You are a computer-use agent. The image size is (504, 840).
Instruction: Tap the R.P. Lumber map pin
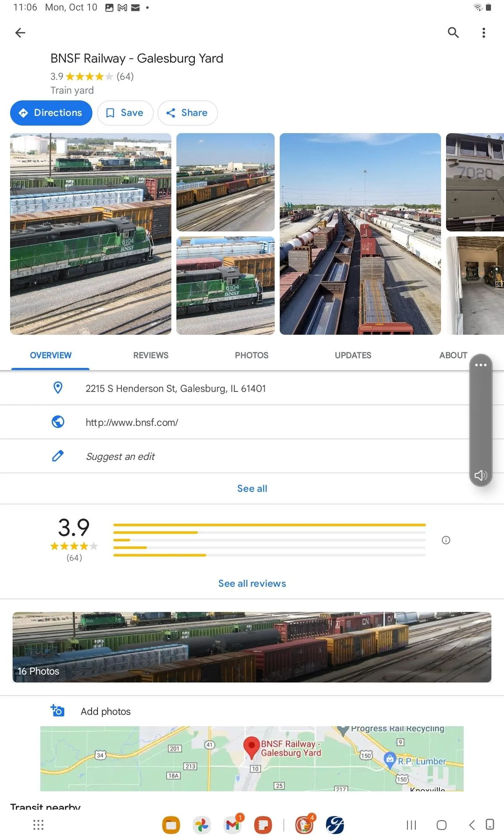[390, 760]
